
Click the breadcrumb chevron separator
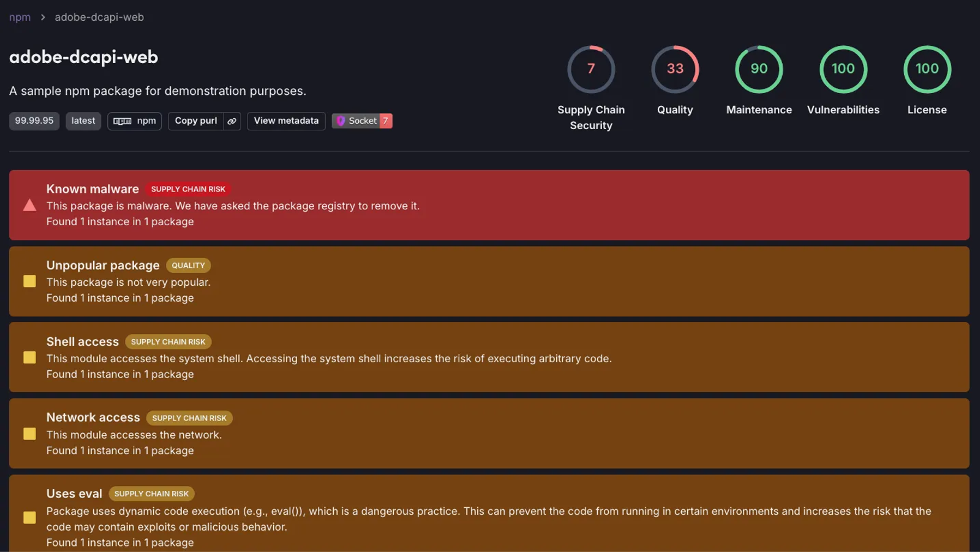tap(43, 17)
